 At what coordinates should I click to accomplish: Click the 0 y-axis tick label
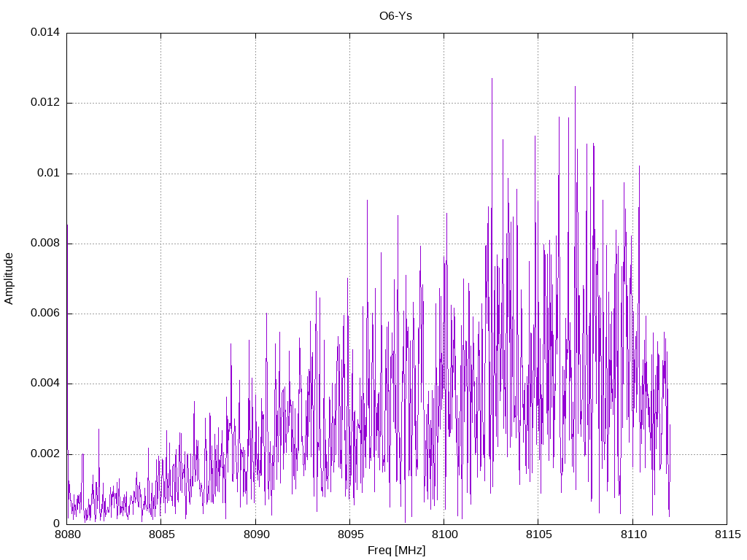(x=57, y=524)
